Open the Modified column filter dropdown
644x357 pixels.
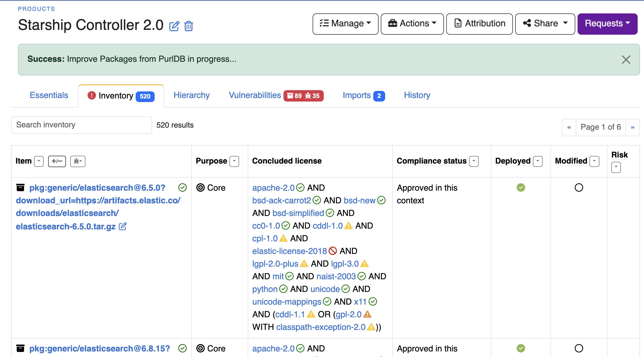click(595, 161)
